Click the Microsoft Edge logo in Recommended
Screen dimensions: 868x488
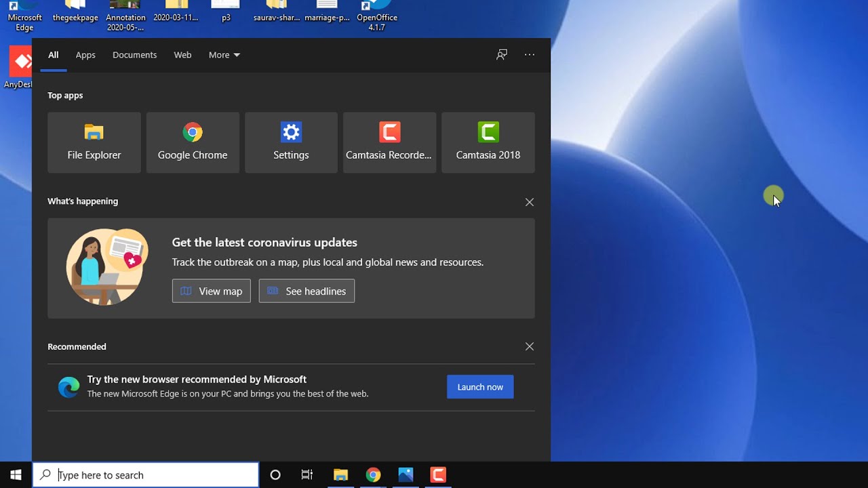[68, 387]
